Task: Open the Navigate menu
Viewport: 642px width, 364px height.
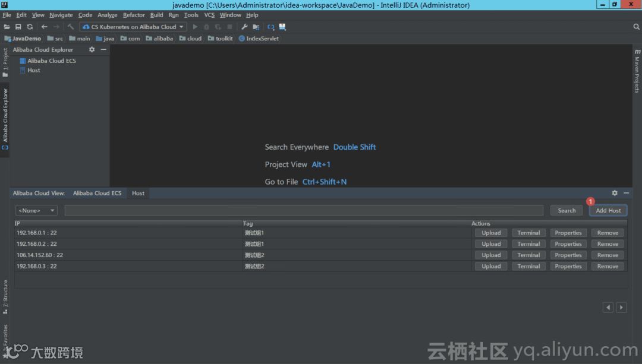Action: coord(61,15)
